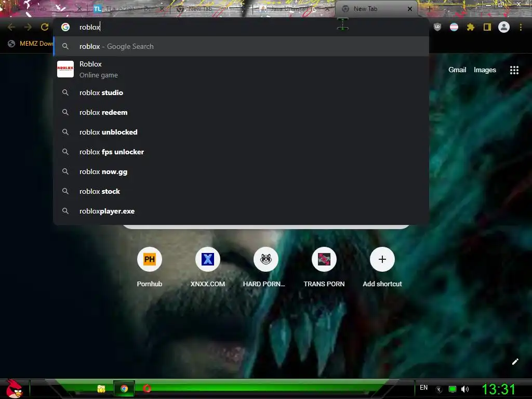Click the Roblox logo thumbnail in suggestions
The image size is (532, 399).
point(65,69)
